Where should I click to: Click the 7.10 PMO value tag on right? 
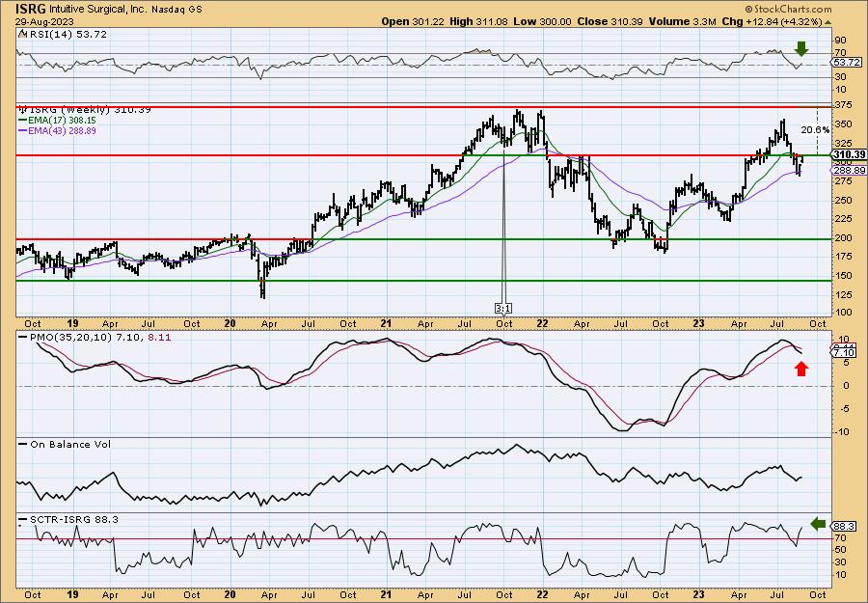845,353
